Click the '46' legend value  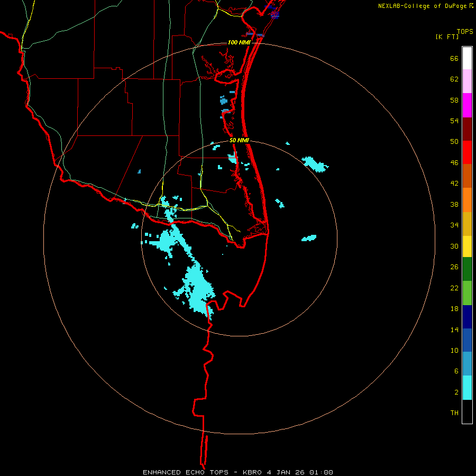(x=454, y=162)
